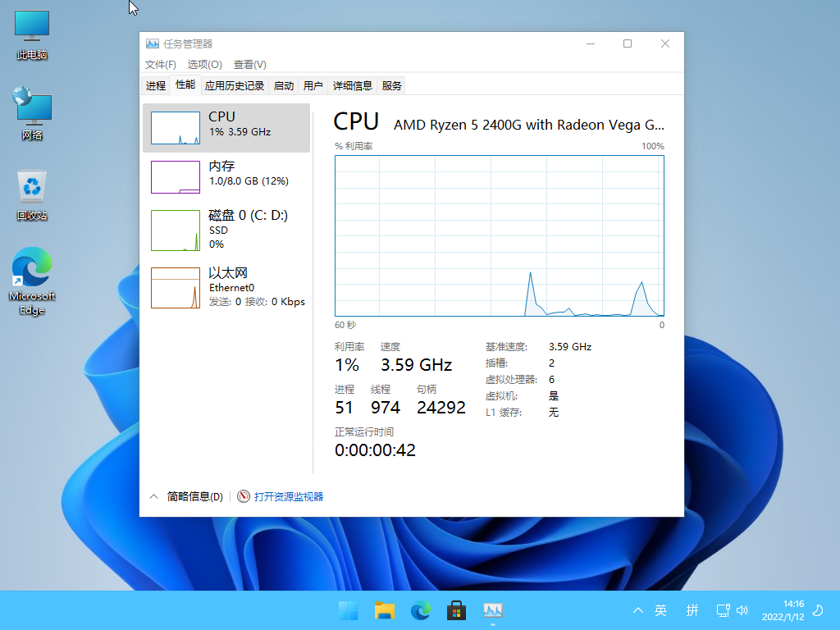Image resolution: width=840 pixels, height=630 pixels.
Task: Open the 回收站 recycle bin desktop icon
Action: (32, 195)
